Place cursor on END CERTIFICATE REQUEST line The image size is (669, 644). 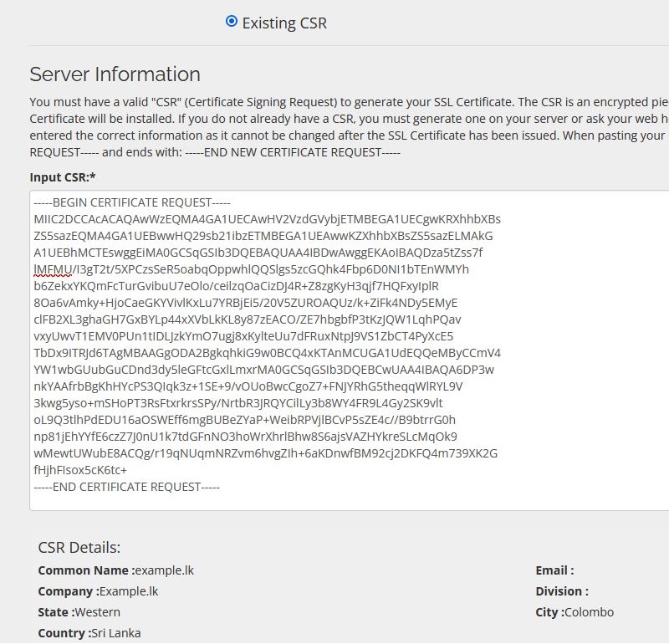click(126, 487)
